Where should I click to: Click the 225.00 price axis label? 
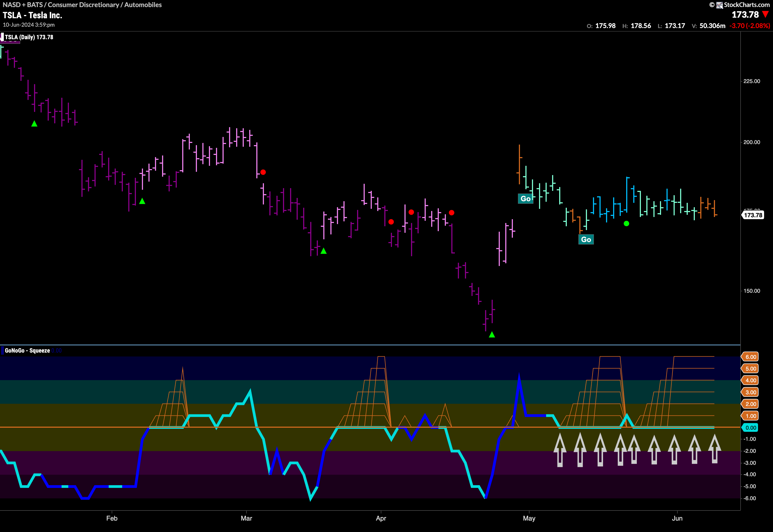coord(752,81)
